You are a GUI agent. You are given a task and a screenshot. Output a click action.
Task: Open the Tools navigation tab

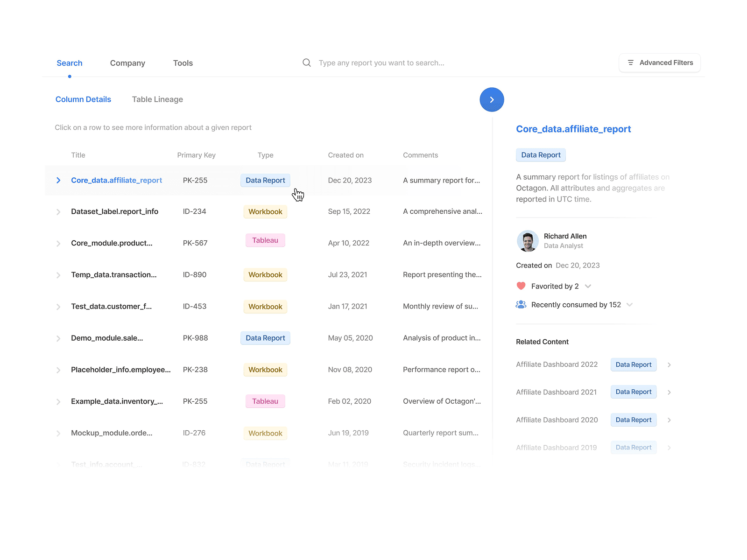click(x=183, y=63)
